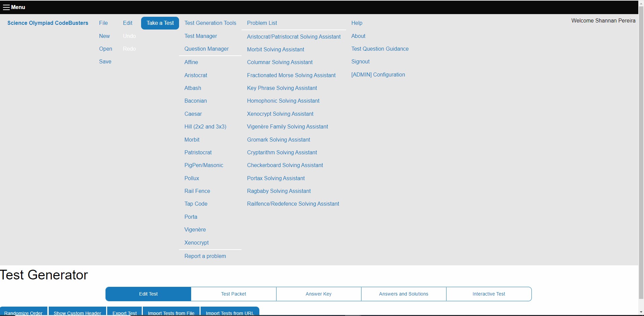Open the Morbit Solving Assistant
The image size is (644, 316).
[x=275, y=49]
